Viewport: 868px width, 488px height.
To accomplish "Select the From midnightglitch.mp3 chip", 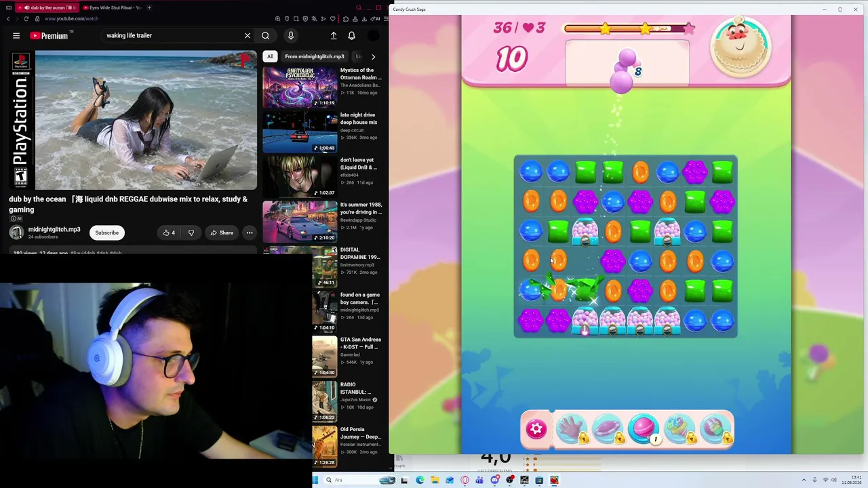I will click(315, 57).
